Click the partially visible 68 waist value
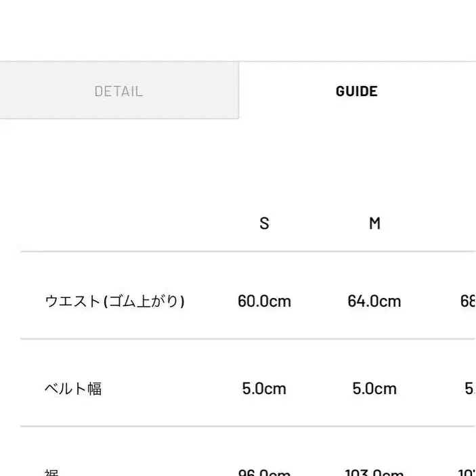 coord(468,301)
